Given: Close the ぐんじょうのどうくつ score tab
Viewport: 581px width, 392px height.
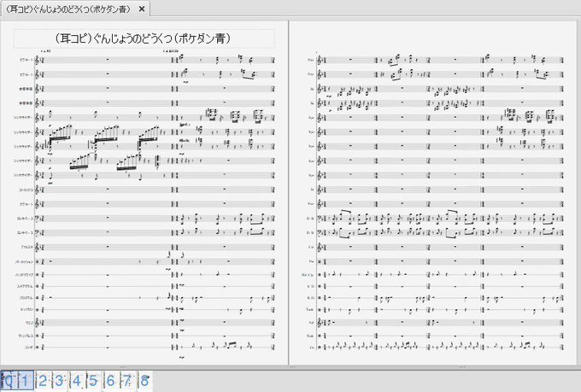Looking at the screenshot, I should (x=142, y=9).
